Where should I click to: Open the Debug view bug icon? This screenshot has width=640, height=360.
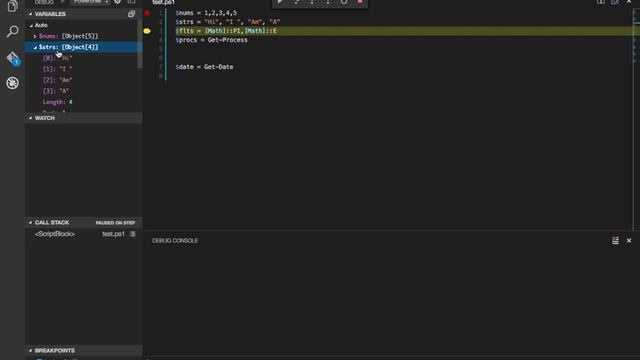(12, 83)
